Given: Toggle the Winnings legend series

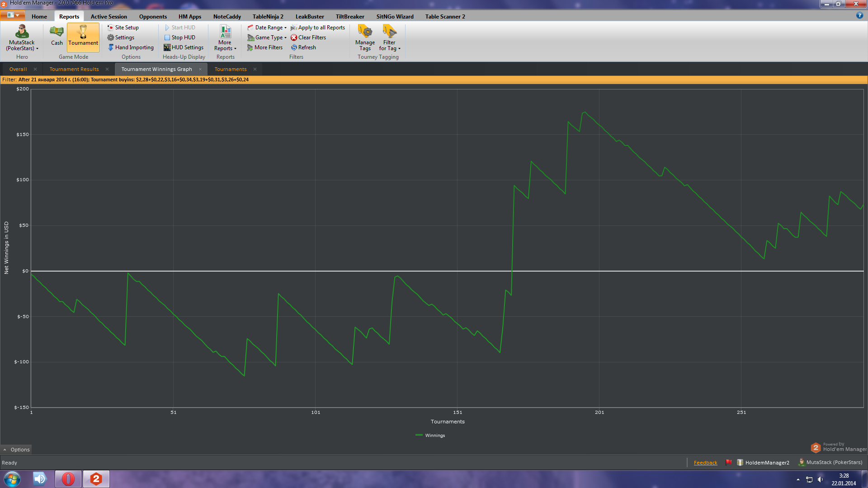Looking at the screenshot, I should pyautogui.click(x=430, y=436).
